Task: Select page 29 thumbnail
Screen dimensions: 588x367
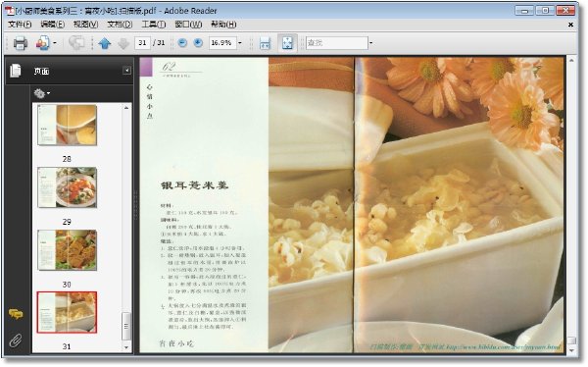Action: (67, 187)
